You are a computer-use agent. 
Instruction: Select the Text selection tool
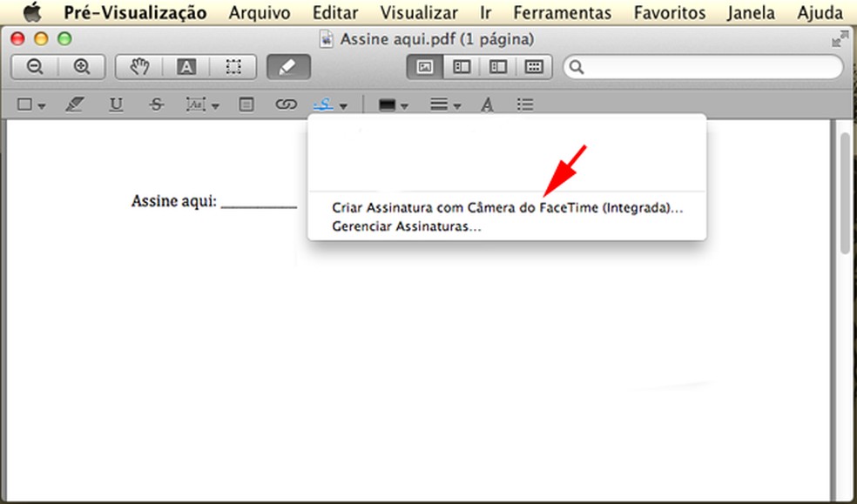pos(186,67)
